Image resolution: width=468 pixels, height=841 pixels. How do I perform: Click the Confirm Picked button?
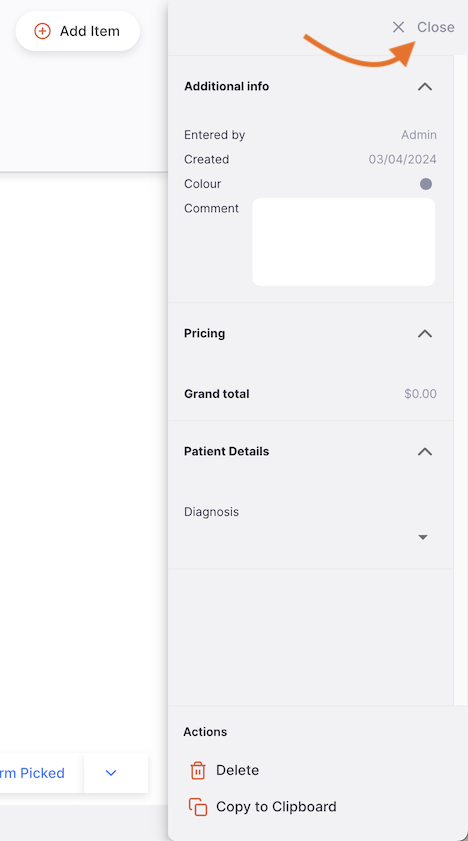[x=32, y=773]
